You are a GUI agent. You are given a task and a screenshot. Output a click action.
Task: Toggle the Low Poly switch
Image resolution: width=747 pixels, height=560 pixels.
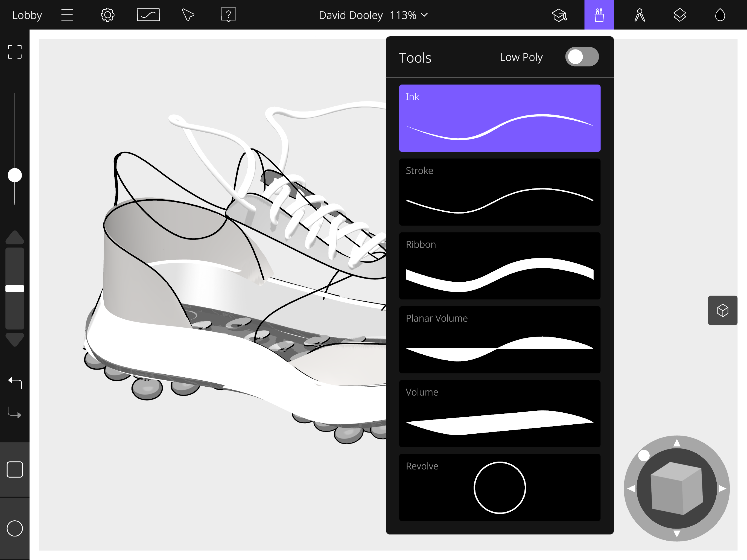tap(582, 57)
